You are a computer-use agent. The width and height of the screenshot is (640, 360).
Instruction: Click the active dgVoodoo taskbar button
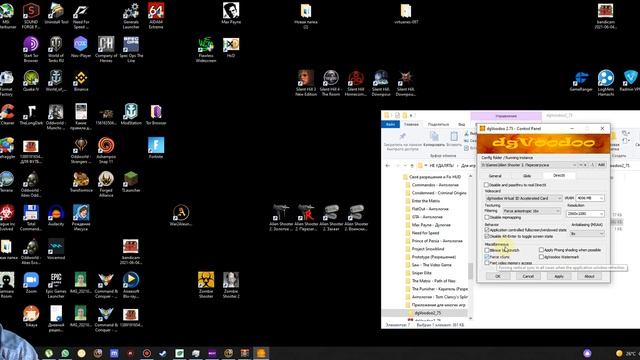(x=261, y=353)
